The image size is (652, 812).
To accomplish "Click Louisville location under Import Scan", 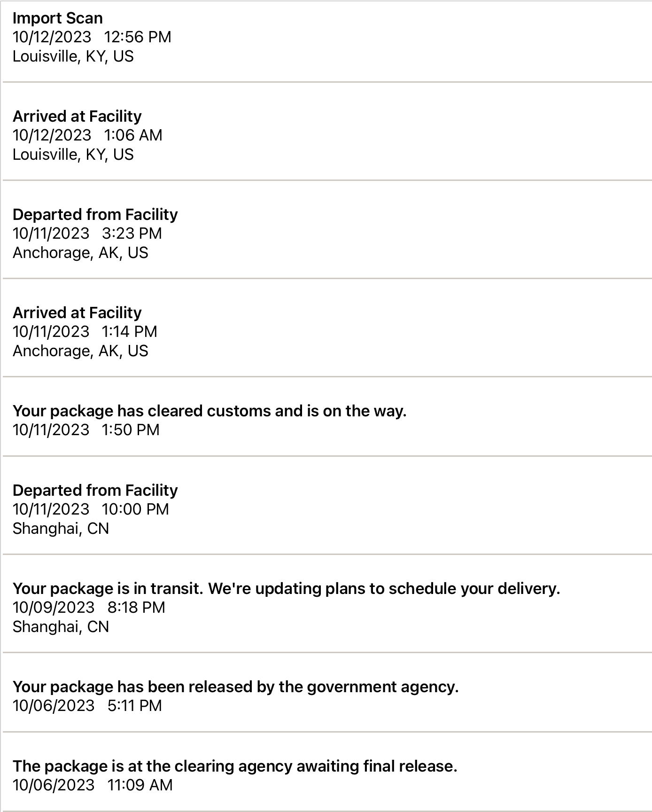I will [73, 56].
